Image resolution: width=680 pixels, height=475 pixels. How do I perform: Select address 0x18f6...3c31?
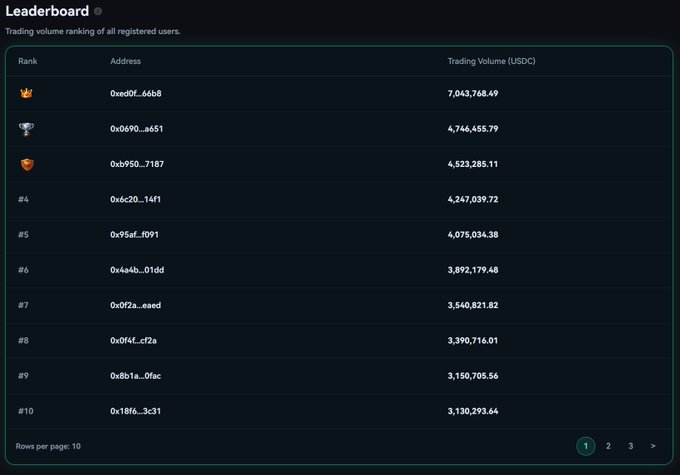(x=135, y=411)
